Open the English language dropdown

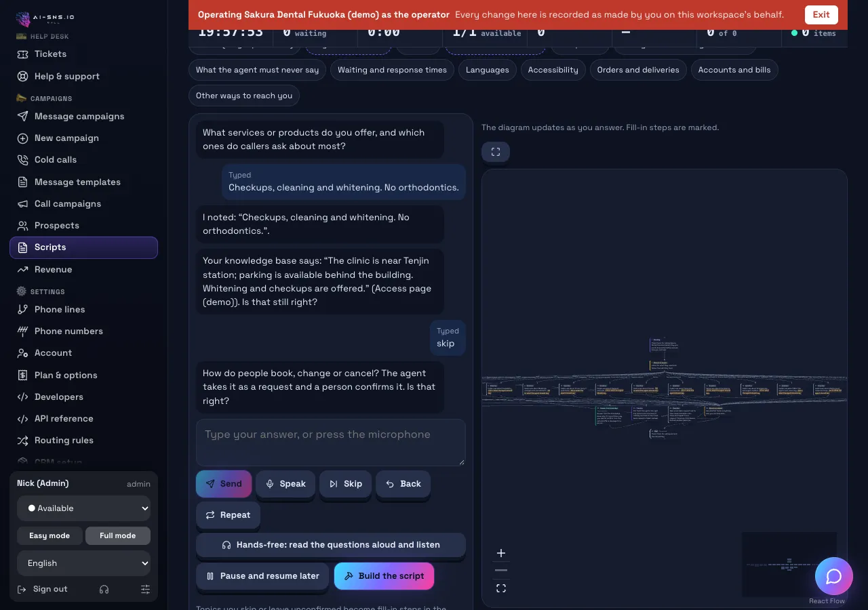coord(84,563)
